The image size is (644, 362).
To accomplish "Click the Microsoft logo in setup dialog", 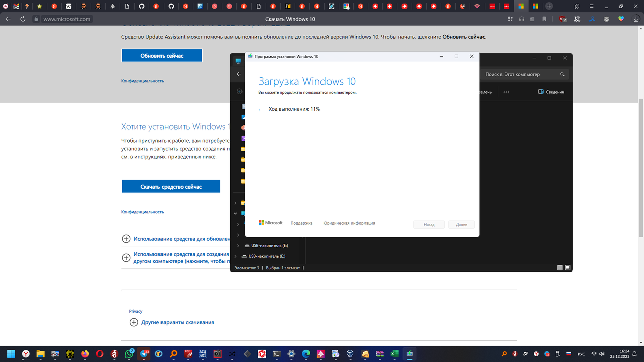I will tap(271, 223).
